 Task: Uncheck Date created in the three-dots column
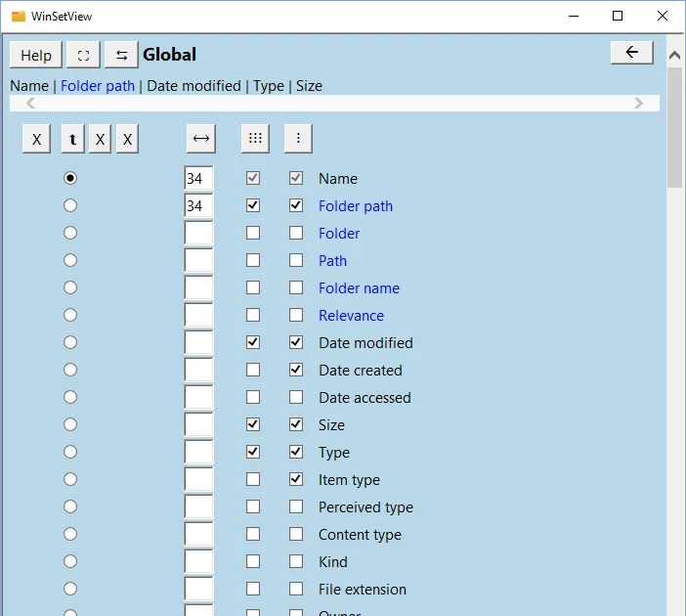point(296,370)
